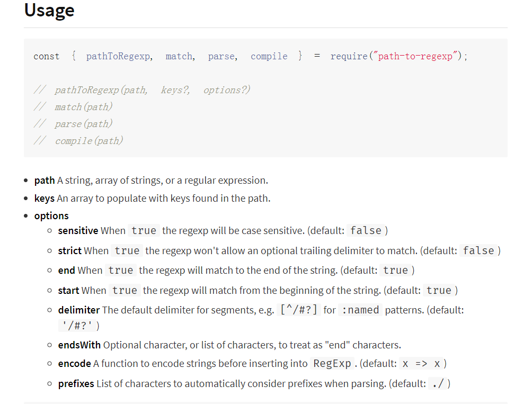Click the RegExp code snippet
Image resolution: width=532 pixels, height=404 pixels.
332,364
